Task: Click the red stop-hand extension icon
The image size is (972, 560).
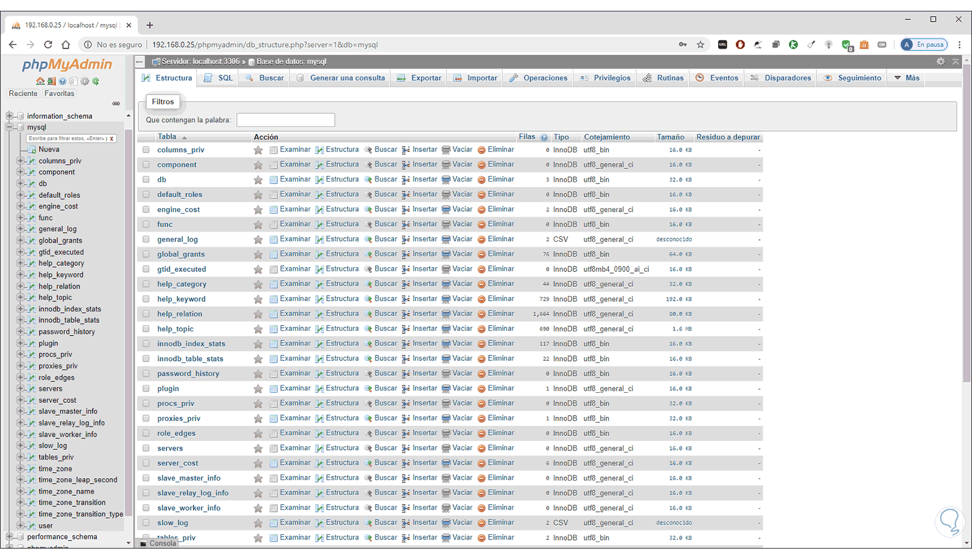Action: [740, 45]
